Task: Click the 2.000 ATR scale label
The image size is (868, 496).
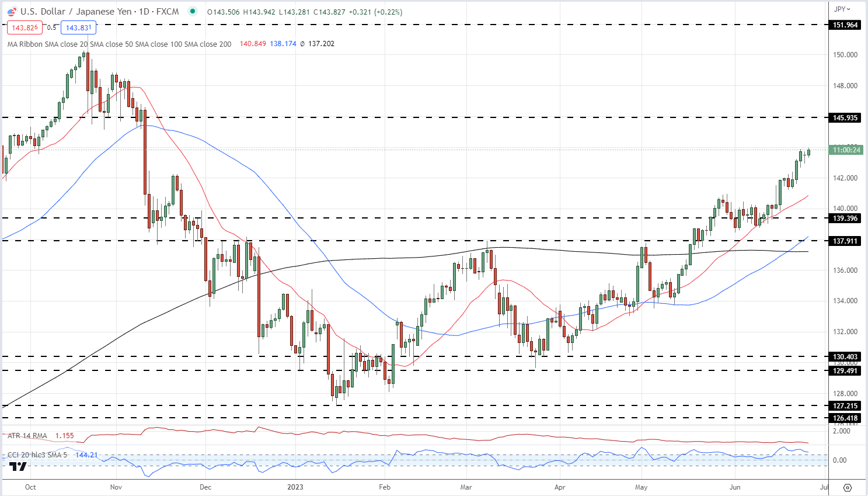Action: click(841, 431)
